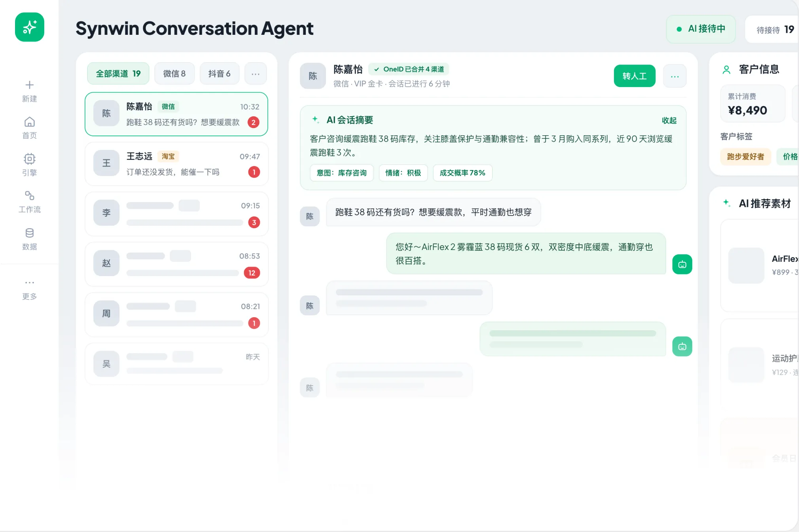Image resolution: width=799 pixels, height=532 pixels.
Task: Open the 首页 home icon
Action: [30, 122]
